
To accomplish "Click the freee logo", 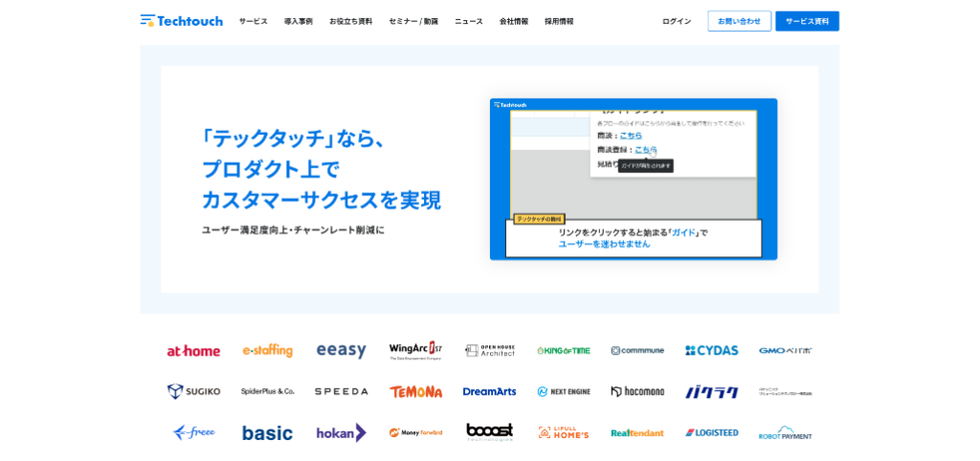I will 193,433.
